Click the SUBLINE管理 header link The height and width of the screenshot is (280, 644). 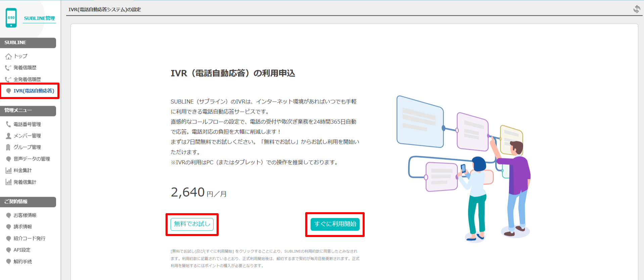[x=39, y=18]
